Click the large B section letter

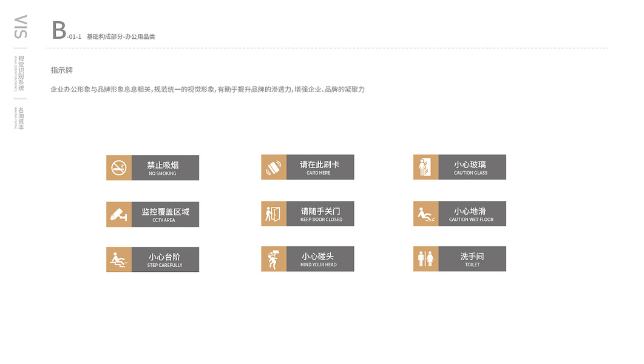point(59,30)
